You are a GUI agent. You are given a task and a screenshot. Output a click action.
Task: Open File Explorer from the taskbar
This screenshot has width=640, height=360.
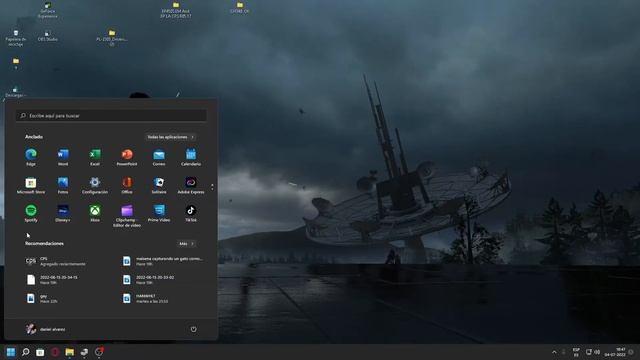click(69, 352)
